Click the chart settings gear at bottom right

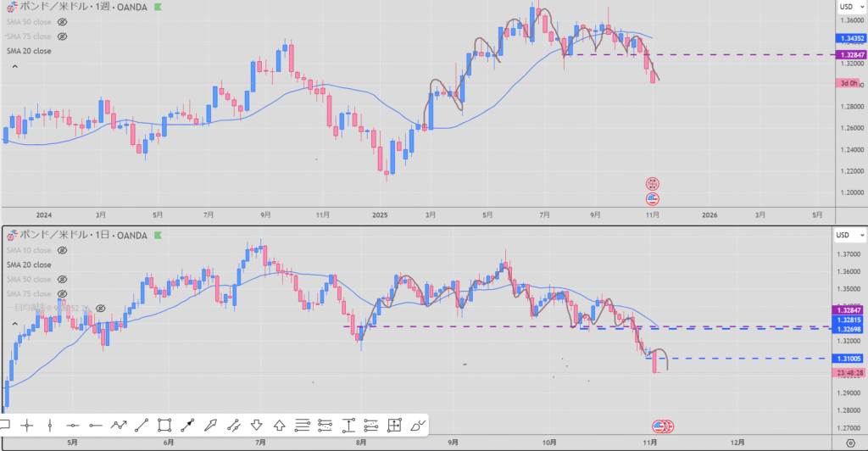pos(850,443)
